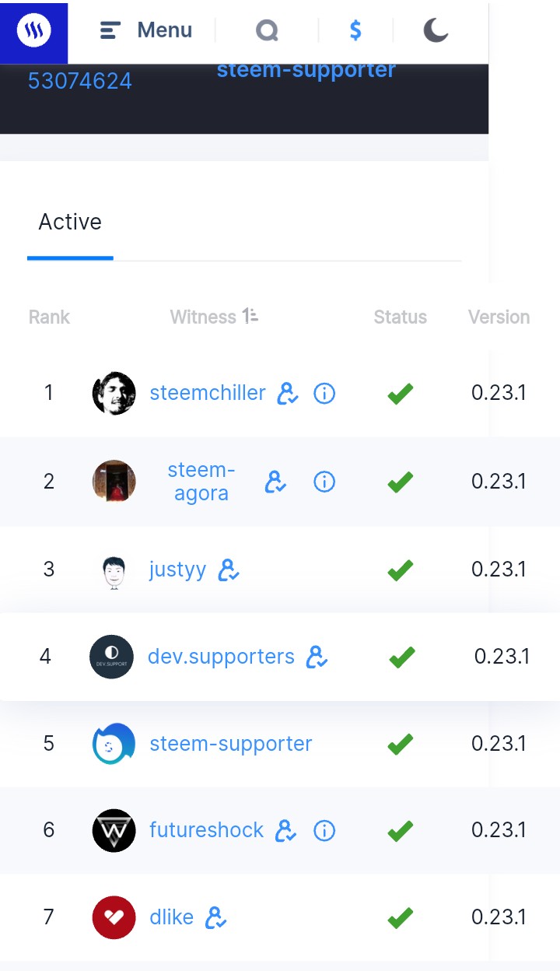Click the user-check icon beside dlike
560x971 pixels.
point(215,918)
